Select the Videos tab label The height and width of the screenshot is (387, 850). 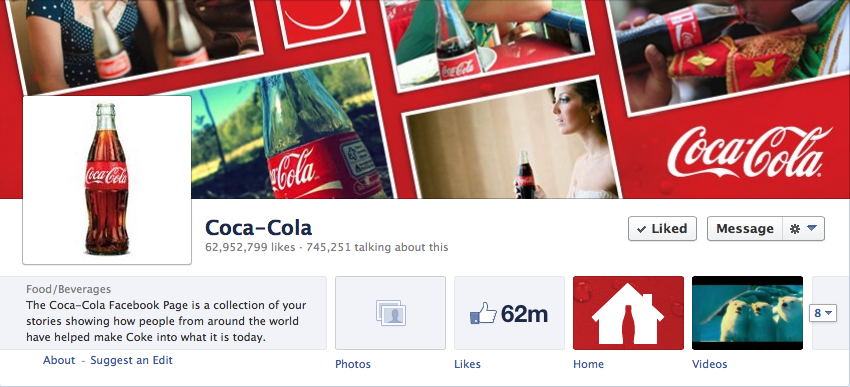[710, 364]
